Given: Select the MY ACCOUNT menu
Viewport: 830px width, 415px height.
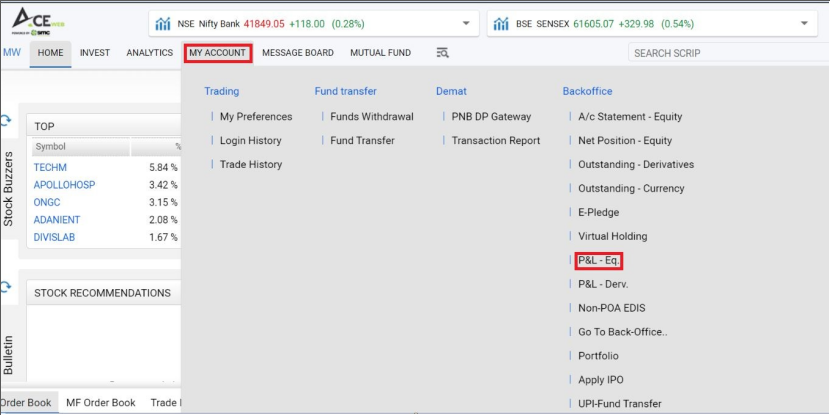Looking at the screenshot, I should click(x=218, y=53).
